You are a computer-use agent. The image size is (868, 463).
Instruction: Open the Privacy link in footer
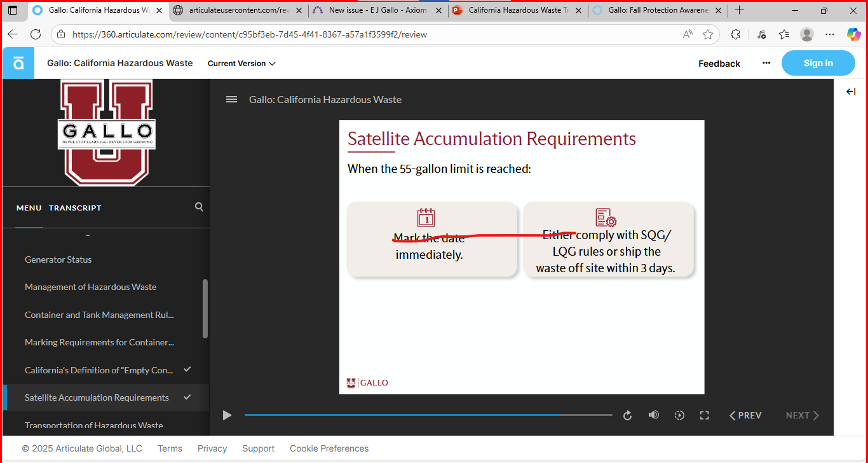coord(212,448)
